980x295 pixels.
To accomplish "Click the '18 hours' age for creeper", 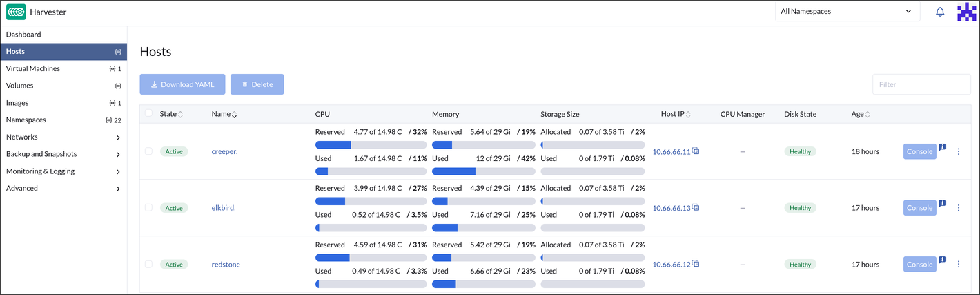I will 865,151.
